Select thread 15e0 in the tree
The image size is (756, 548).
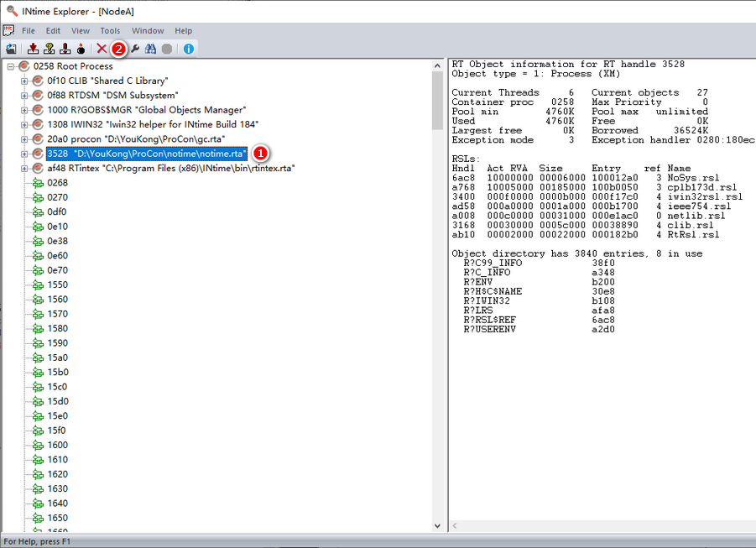[57, 415]
